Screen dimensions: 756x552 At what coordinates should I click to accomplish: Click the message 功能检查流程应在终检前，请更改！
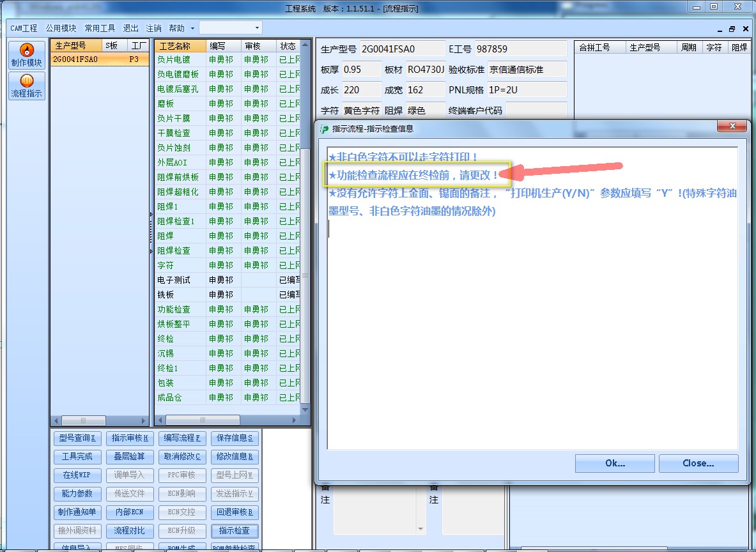(x=413, y=175)
